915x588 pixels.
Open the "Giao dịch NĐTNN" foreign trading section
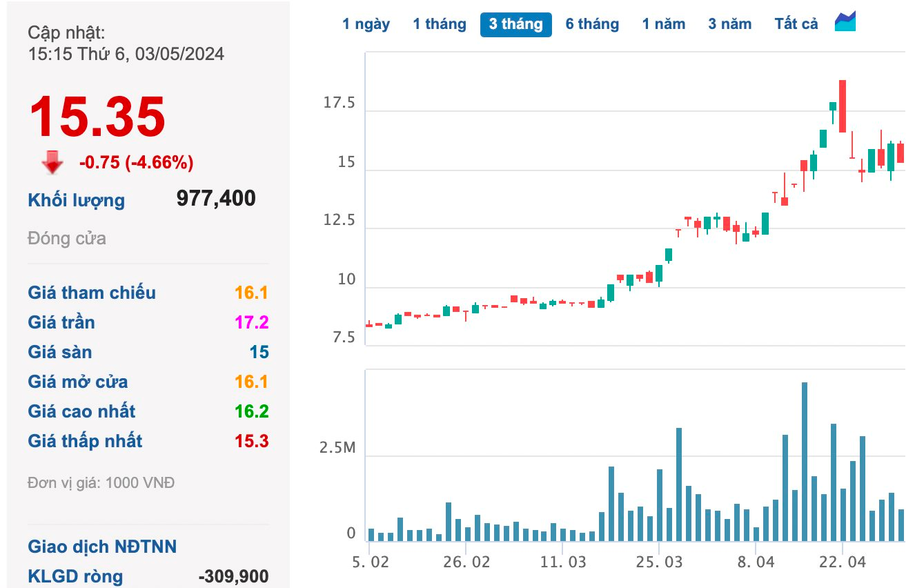click(x=101, y=547)
